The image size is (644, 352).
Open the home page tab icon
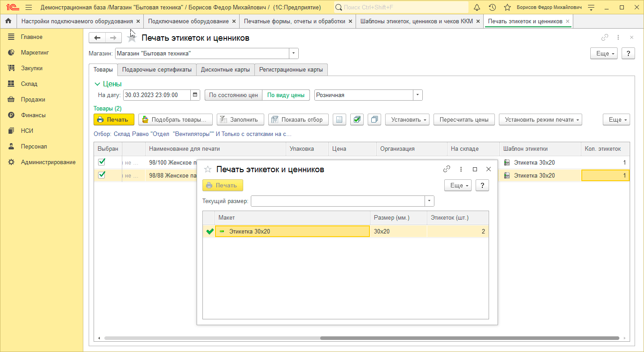click(x=8, y=21)
